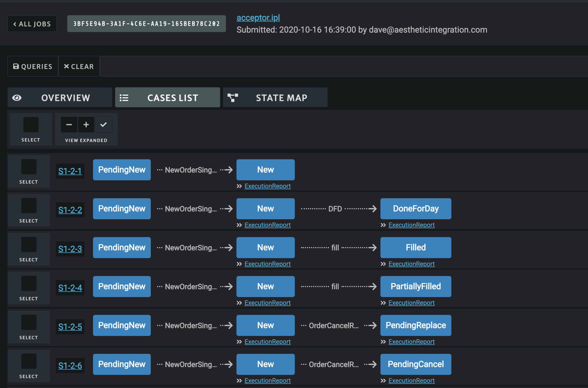Click the query search input field
Image resolution: width=588 pixels, height=388 pixels.
coord(344,67)
